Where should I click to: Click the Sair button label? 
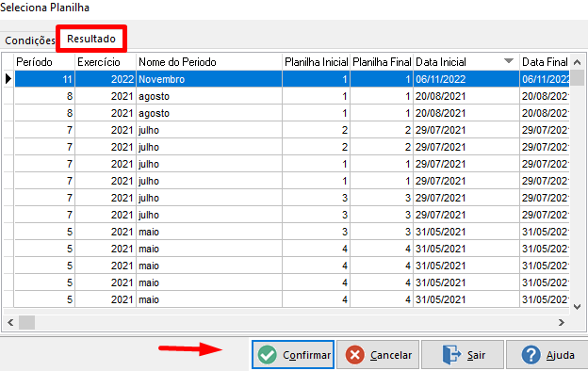pos(476,355)
